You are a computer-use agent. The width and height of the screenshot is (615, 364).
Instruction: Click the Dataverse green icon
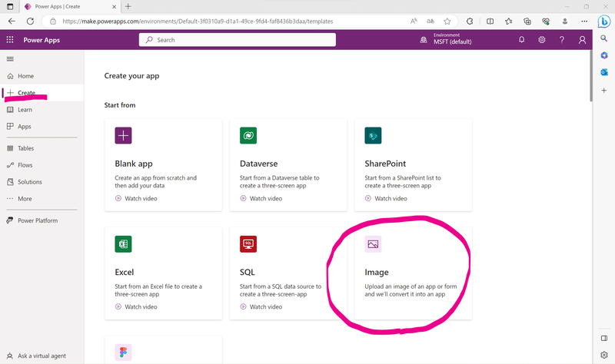[x=248, y=136]
